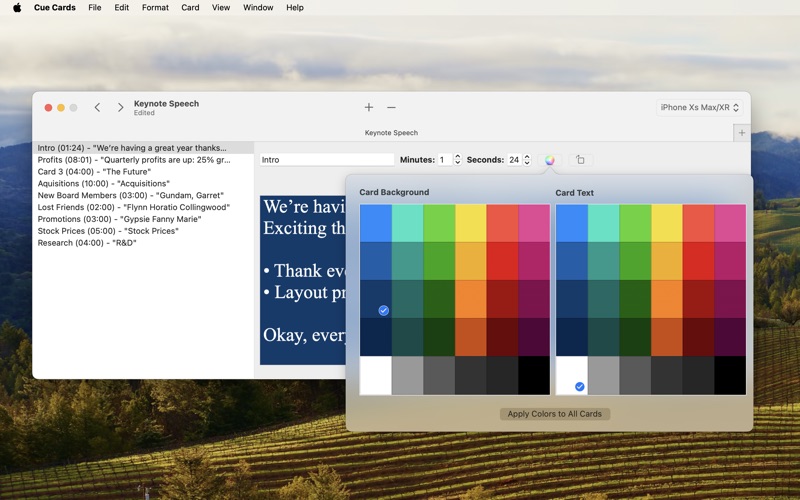
Task: Click the Minutes value field
Action: click(x=445, y=160)
